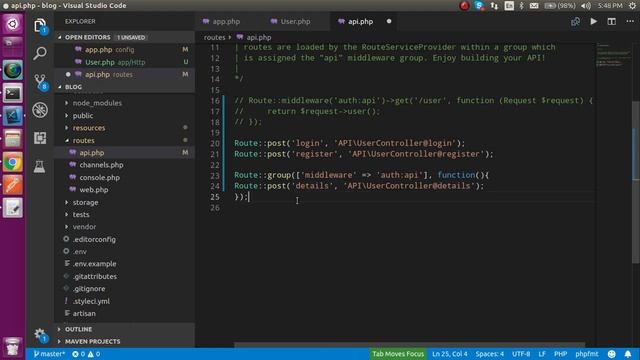Open the Manage gear menu

pos(40,335)
